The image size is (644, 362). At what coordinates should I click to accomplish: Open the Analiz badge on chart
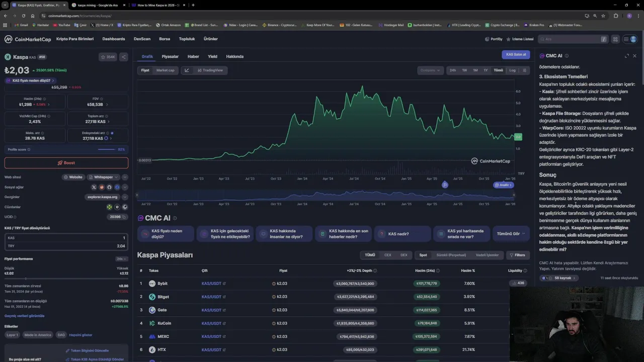point(503,185)
